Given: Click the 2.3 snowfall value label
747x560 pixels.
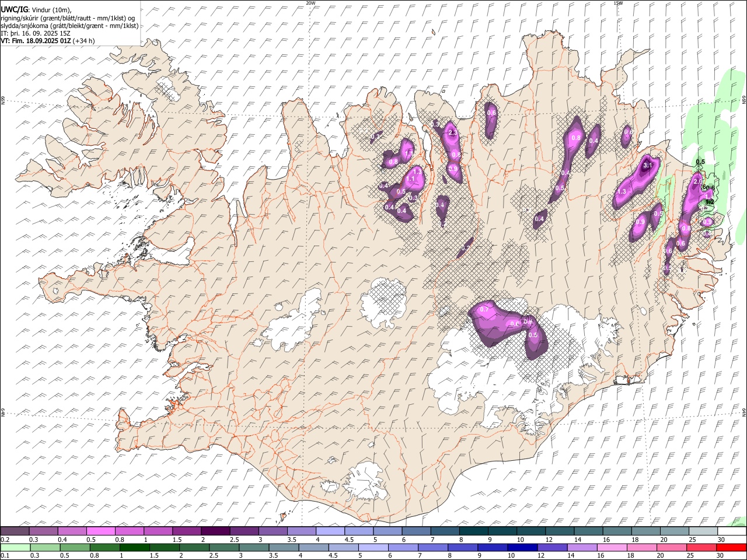Looking at the screenshot, I should [453, 133].
